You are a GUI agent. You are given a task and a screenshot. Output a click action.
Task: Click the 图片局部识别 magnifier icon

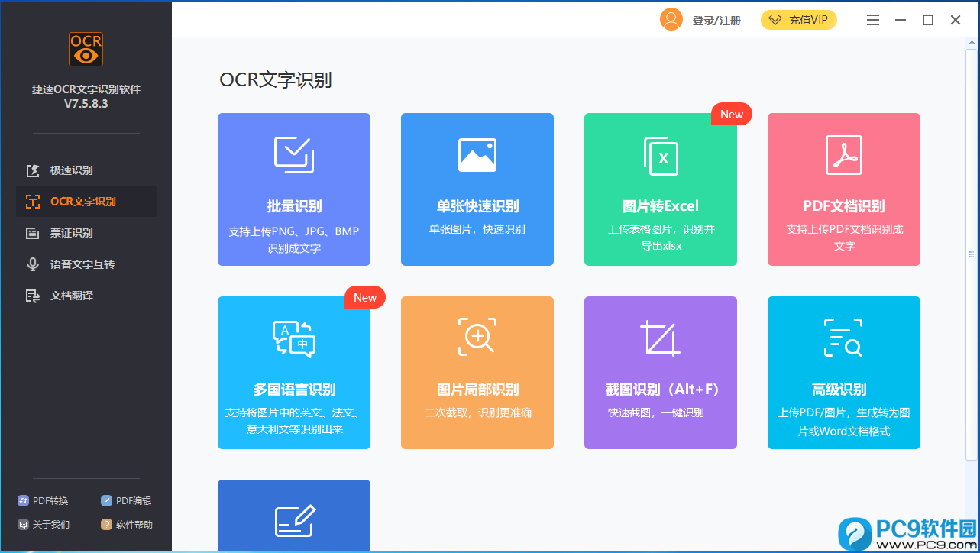(x=477, y=336)
